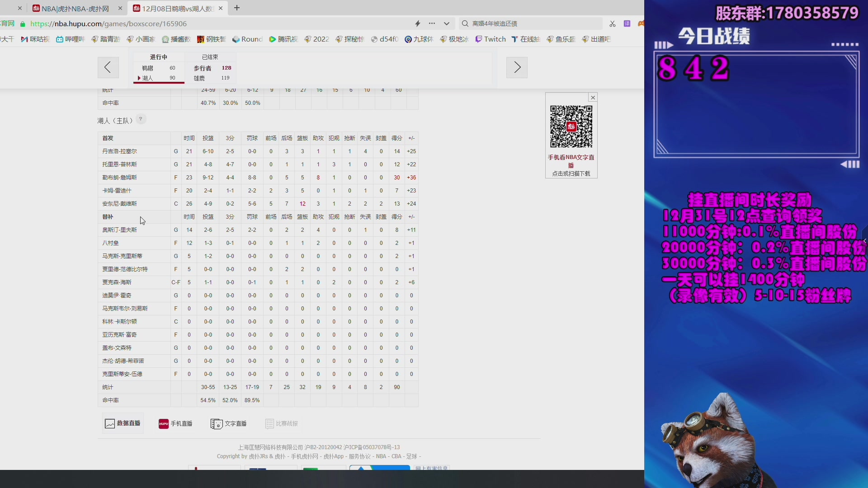
Task: Open 手机直播 mobile live link
Action: [x=175, y=423]
